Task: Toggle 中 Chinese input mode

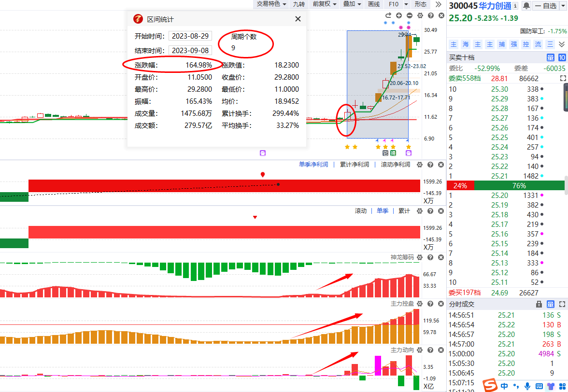Action: pos(504,386)
